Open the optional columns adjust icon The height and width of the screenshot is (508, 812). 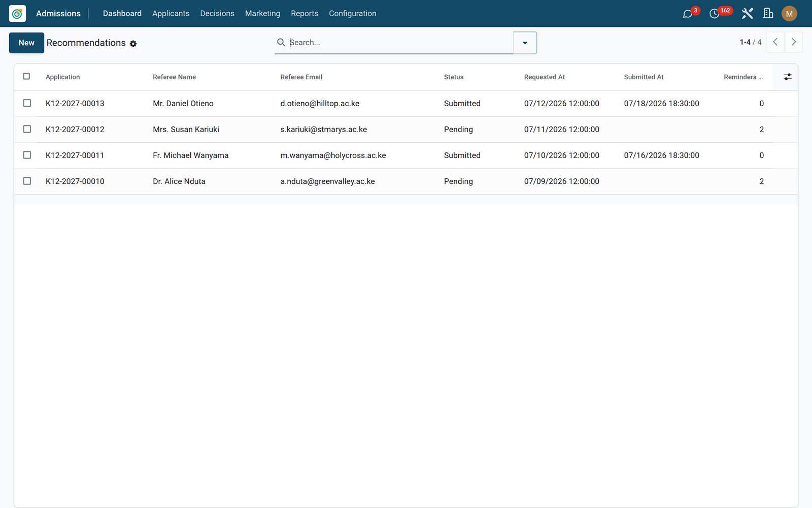(787, 77)
